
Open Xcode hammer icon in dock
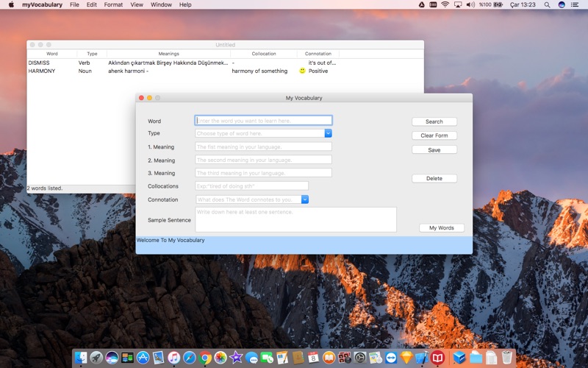coord(422,358)
